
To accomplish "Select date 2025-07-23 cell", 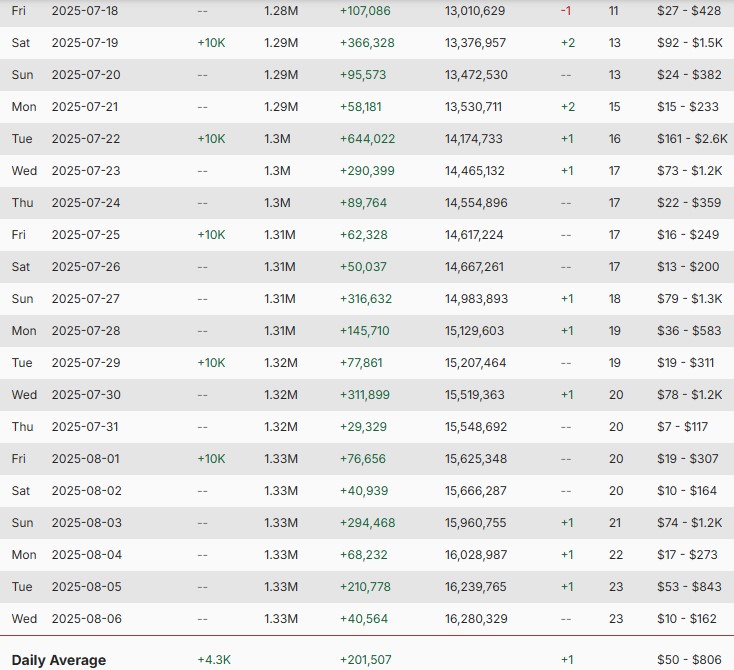I will click(x=86, y=170).
